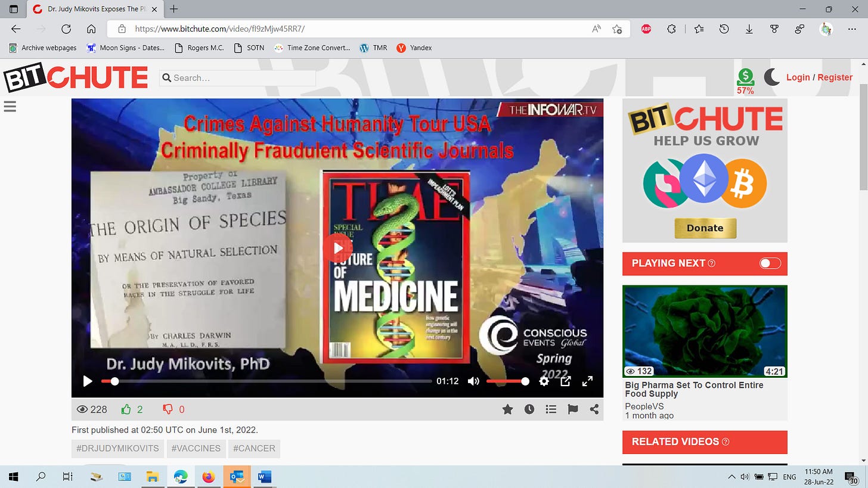
Task: Open the Archive webpages bookmark
Action: click(42, 48)
